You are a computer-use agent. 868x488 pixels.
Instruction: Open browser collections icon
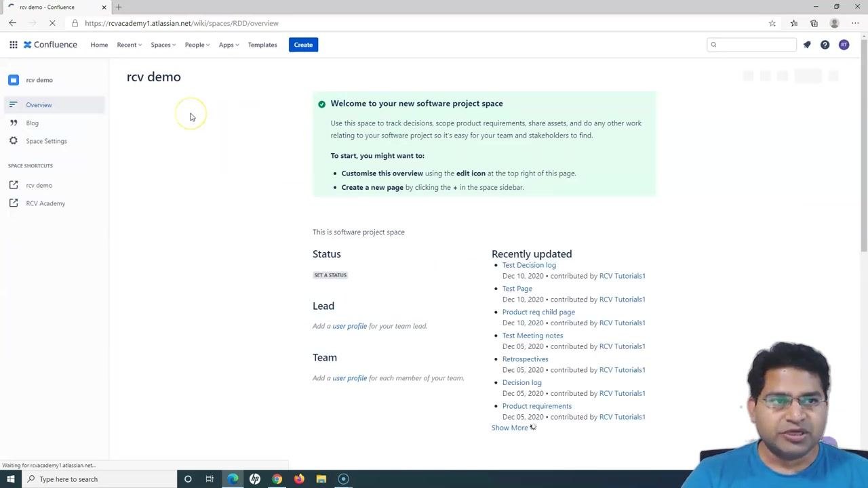814,23
